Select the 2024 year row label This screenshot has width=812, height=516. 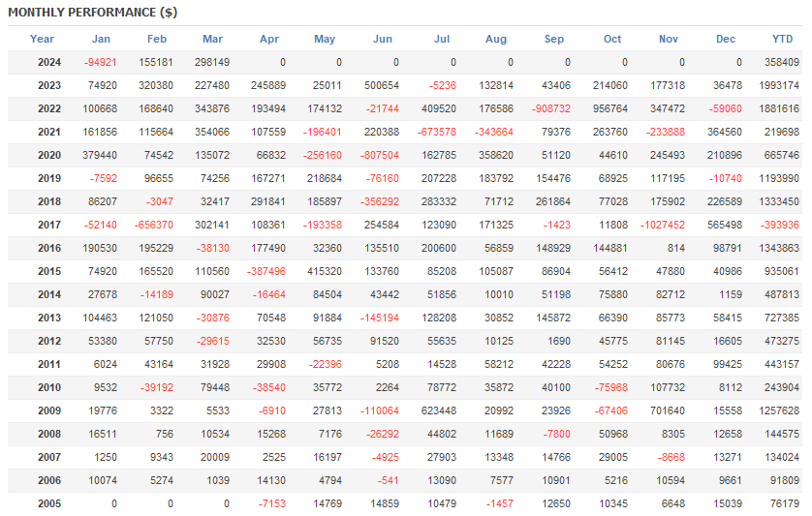49,63
